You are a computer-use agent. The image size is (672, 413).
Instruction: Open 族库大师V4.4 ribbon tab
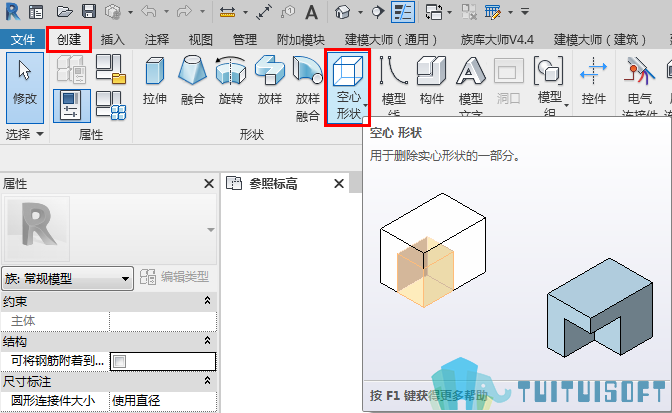tap(497, 39)
